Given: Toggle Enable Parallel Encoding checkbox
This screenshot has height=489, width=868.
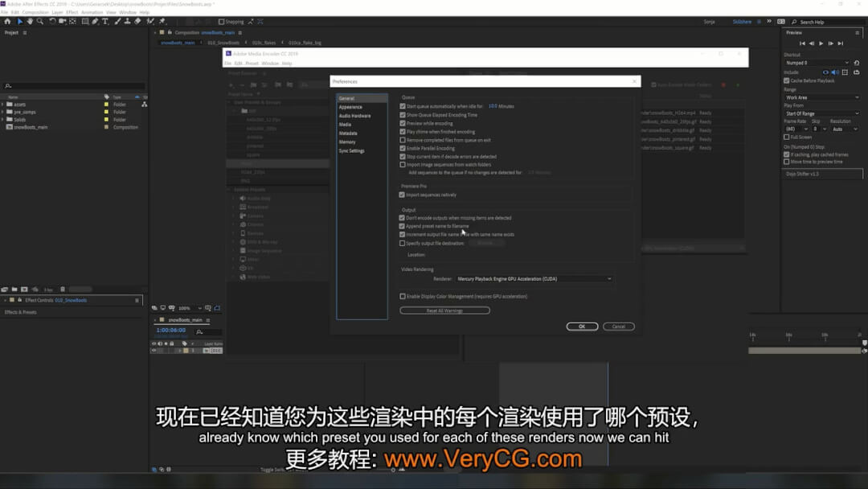Looking at the screenshot, I should click(x=403, y=148).
